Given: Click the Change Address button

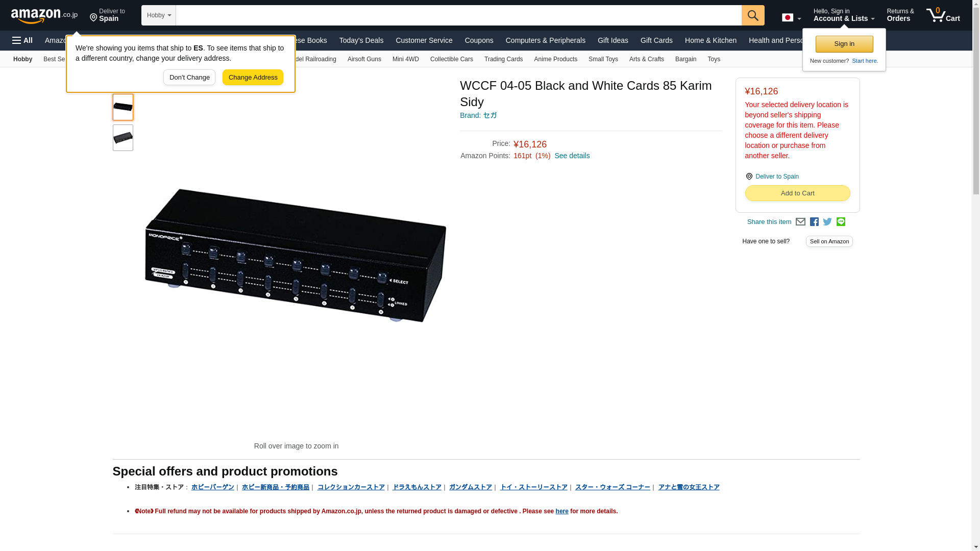Looking at the screenshot, I should point(253,78).
